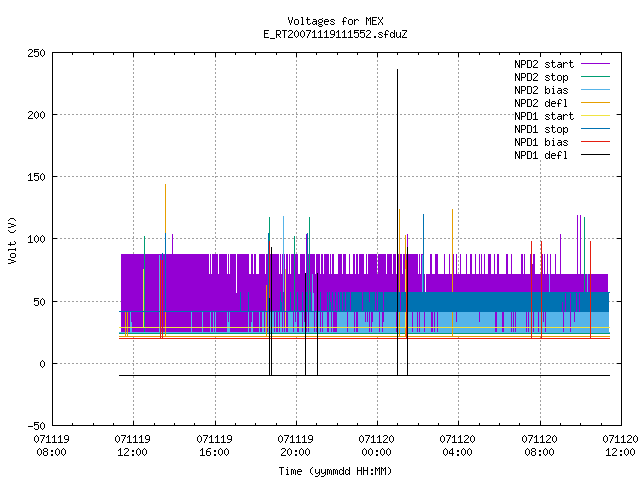Click the NPD1 defl legend label
This screenshot has height=480, width=640.
[541, 156]
